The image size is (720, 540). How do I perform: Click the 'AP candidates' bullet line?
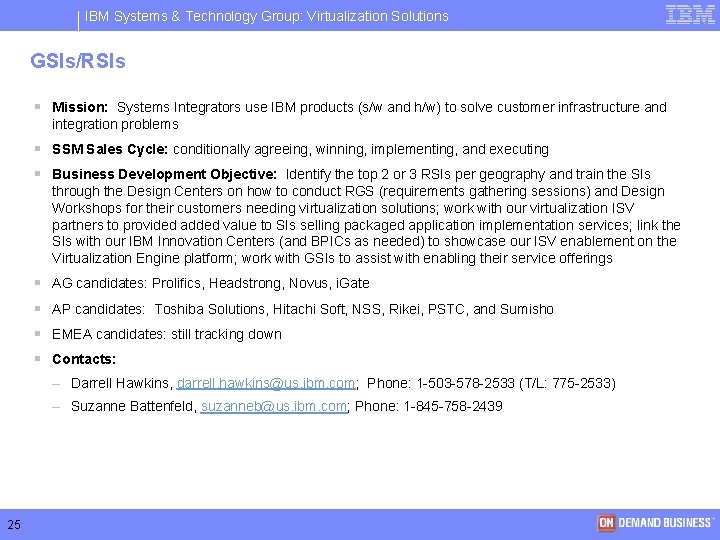point(303,309)
